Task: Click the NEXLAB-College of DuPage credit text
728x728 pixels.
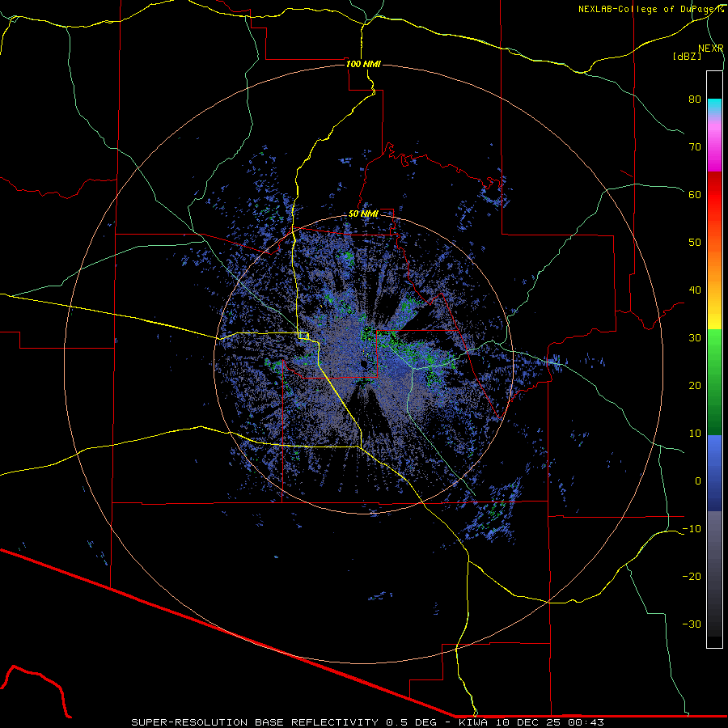Action: click(650, 9)
